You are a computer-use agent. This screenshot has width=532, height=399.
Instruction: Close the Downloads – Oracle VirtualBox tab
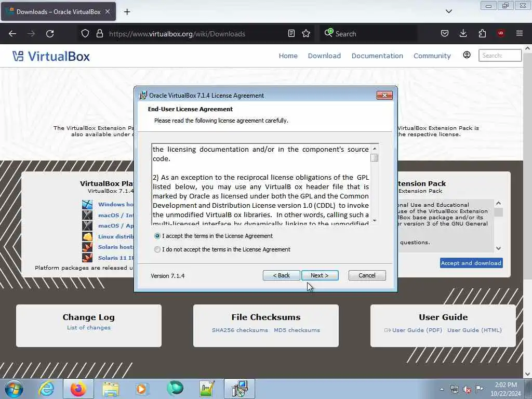coord(108,11)
